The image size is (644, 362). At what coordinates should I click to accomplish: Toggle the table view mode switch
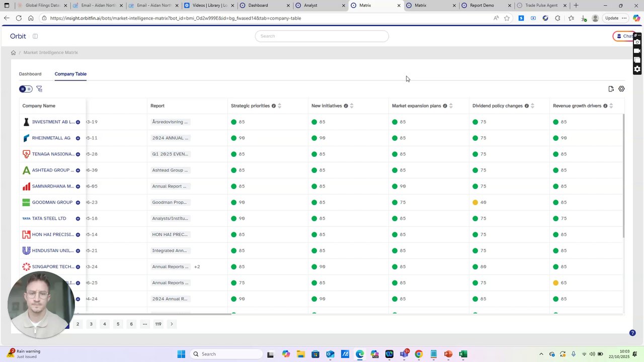click(x=26, y=89)
